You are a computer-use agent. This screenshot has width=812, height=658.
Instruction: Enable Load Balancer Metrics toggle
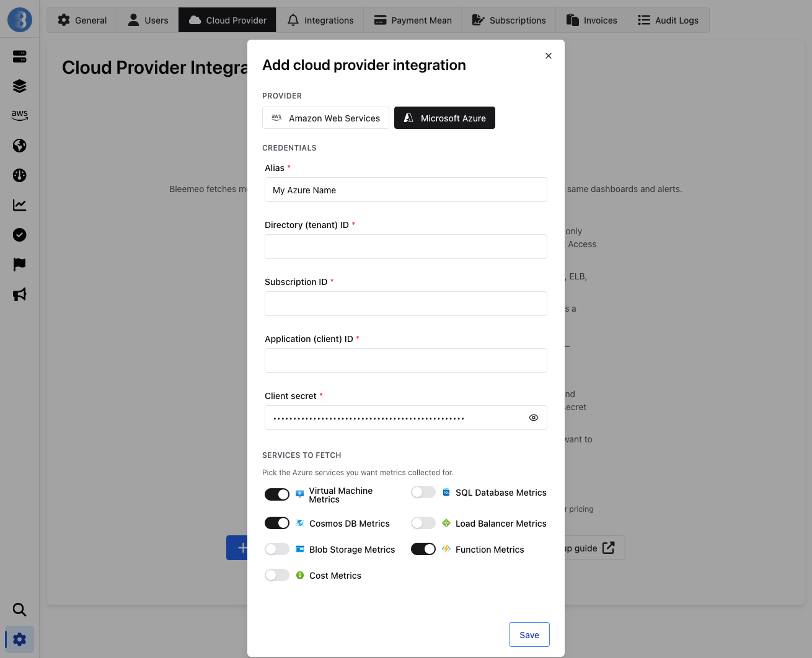(423, 523)
